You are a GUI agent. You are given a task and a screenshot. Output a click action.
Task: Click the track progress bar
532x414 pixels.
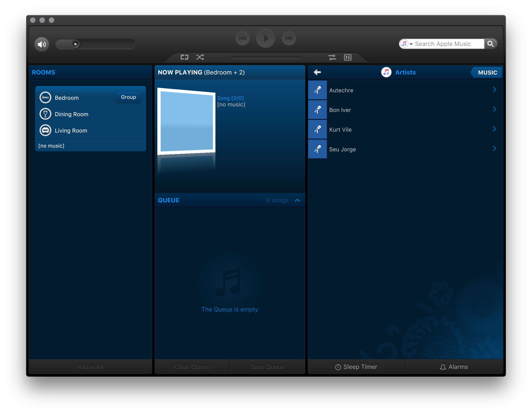point(266,58)
